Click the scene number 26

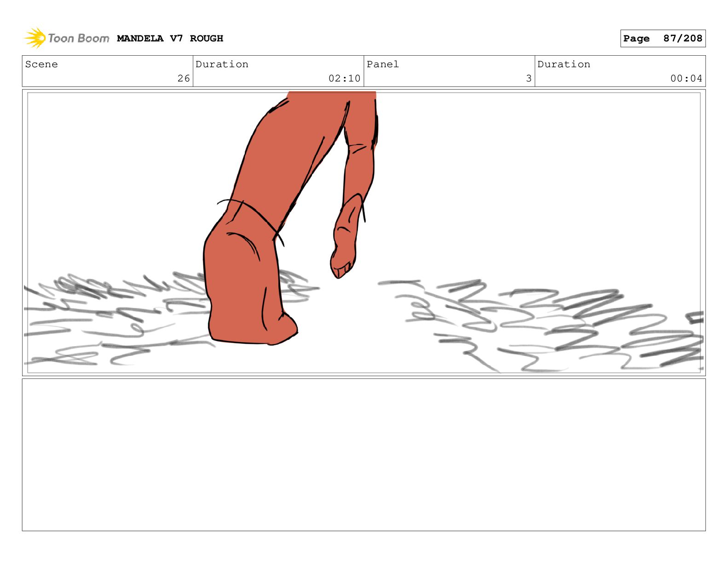pyautogui.click(x=184, y=78)
